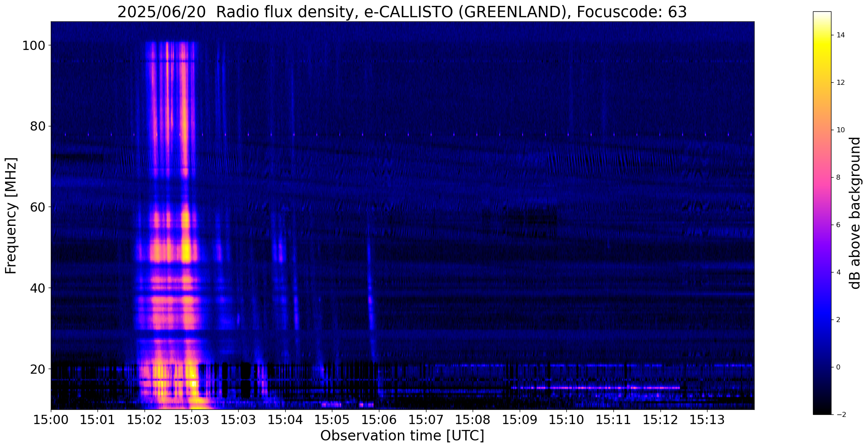
Task: Click the blue region of the colorbar
Action: (x=822, y=319)
